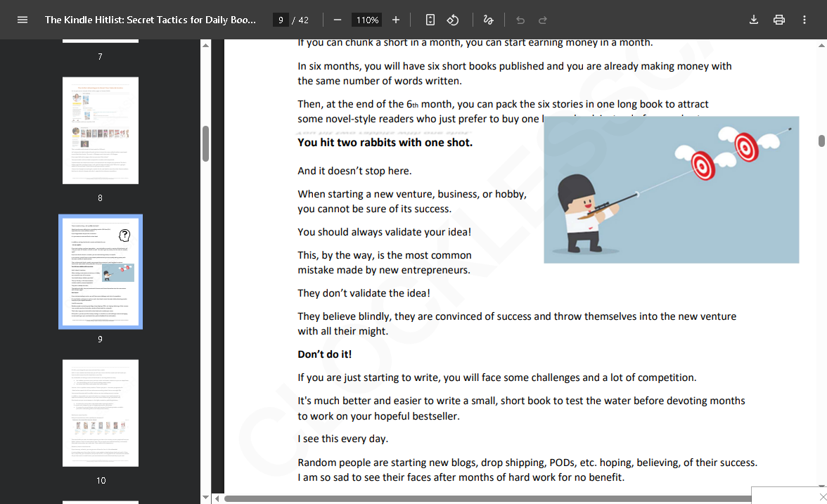Image resolution: width=827 pixels, height=504 pixels.
Task: Click the document's vertical scrollbar thumb
Action: (x=821, y=141)
